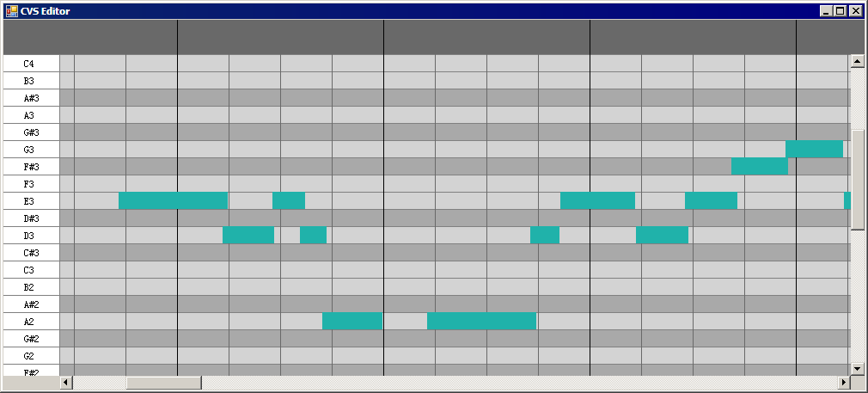Click the C3 piano key label
Screen dimensions: 868x393
click(x=31, y=269)
